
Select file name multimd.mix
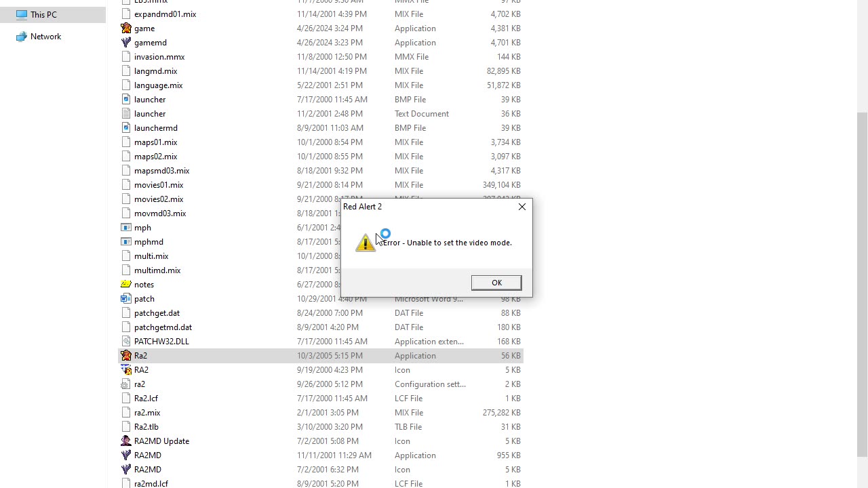pyautogui.click(x=157, y=270)
